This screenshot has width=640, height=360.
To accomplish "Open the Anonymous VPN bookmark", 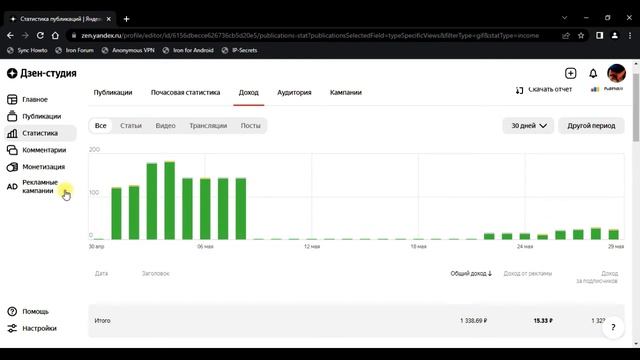I will click(128, 50).
